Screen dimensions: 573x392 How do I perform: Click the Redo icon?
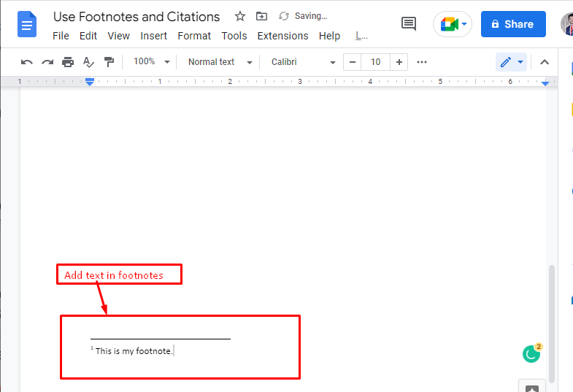tap(47, 62)
